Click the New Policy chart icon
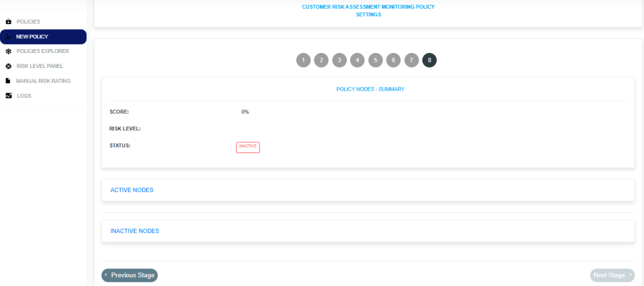The height and width of the screenshot is (286, 644). point(8,37)
